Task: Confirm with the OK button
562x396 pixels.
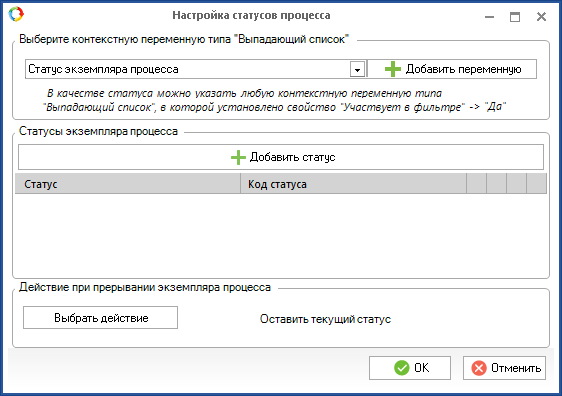Action: pos(410,368)
